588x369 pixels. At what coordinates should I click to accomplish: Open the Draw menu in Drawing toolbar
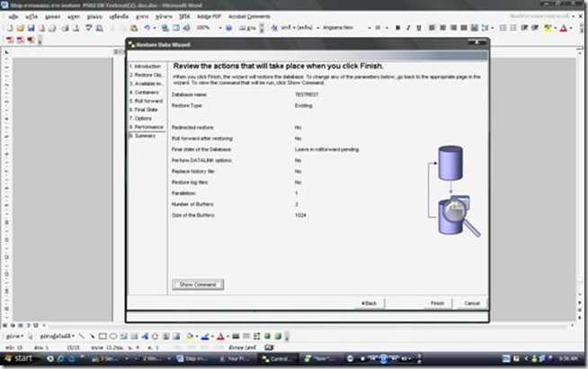[x=15, y=336]
